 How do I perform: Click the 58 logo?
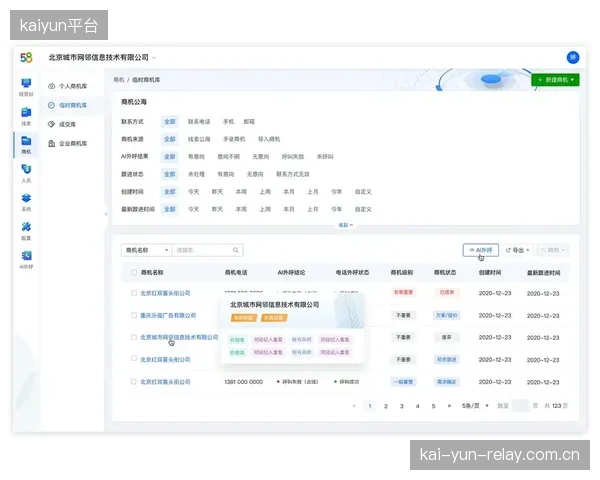tap(26, 57)
